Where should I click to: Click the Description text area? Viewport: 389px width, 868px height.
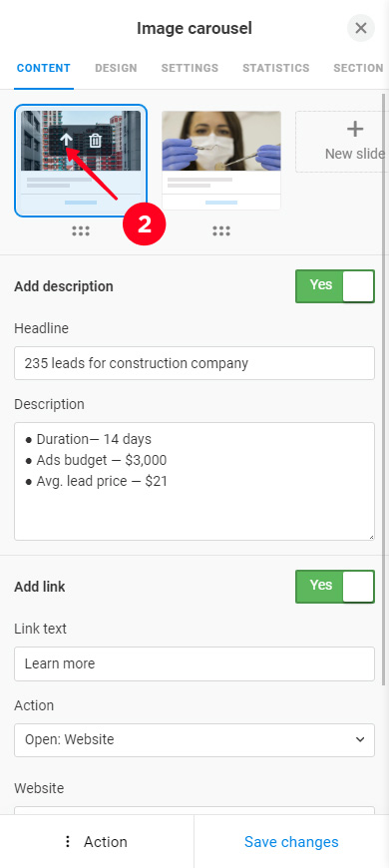tap(194, 481)
